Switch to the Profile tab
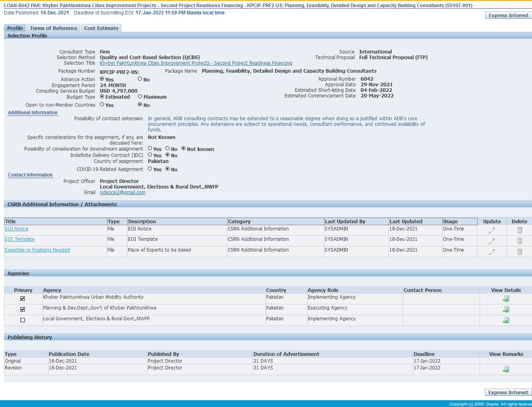 [x=15, y=28]
